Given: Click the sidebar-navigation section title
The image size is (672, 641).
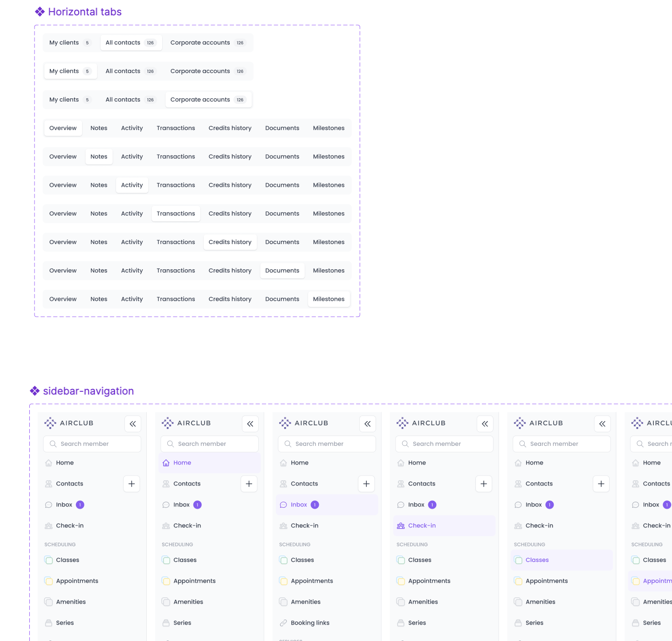Looking at the screenshot, I should click(x=89, y=391).
